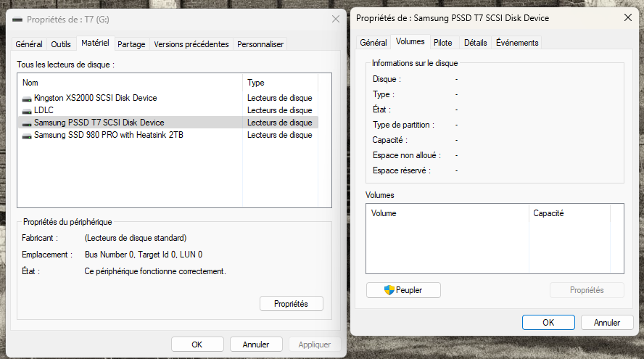Click Propriétés button in T7 (G:) window

click(292, 304)
